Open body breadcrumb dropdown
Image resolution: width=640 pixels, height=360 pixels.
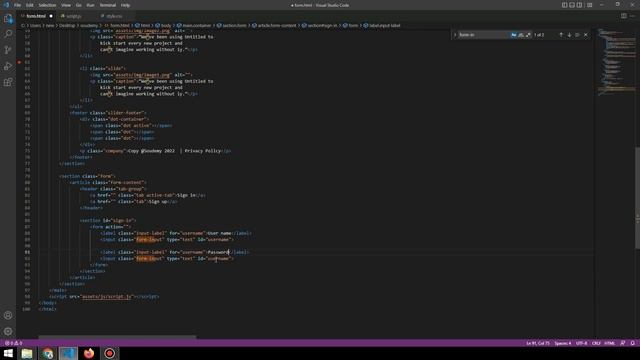[x=163, y=25]
